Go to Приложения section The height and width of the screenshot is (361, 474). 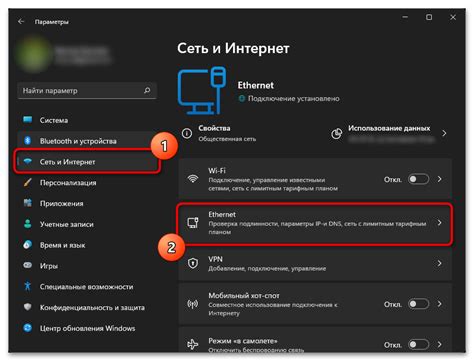pyautogui.click(x=87, y=203)
